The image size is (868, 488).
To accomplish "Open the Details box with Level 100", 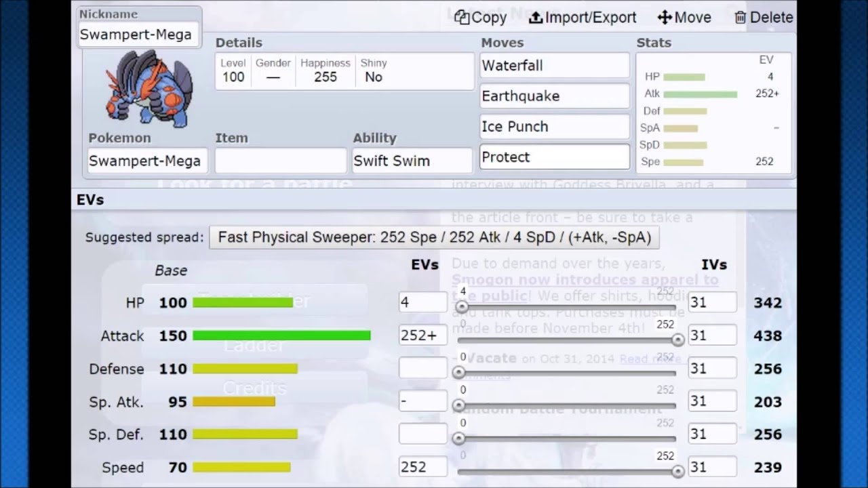I will coord(344,70).
